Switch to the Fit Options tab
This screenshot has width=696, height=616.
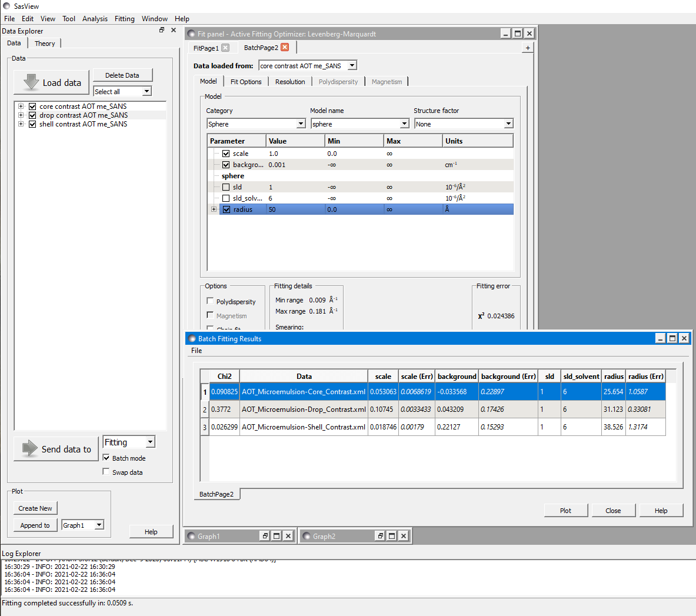246,81
